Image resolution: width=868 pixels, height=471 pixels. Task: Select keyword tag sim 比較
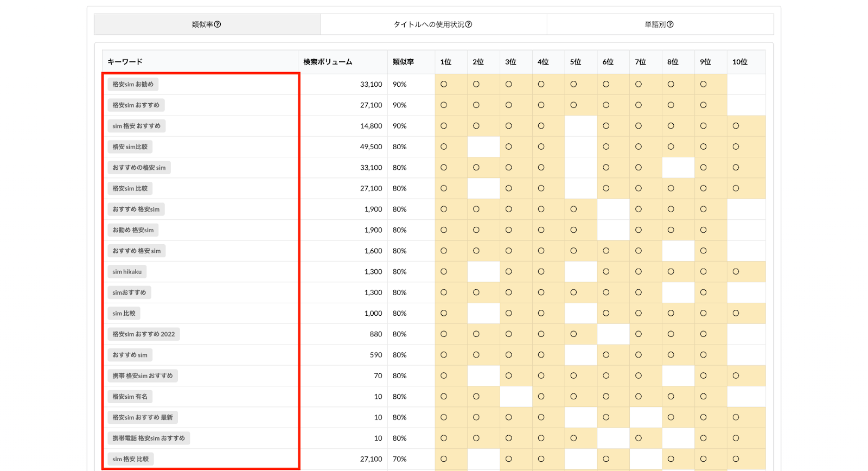tap(124, 313)
